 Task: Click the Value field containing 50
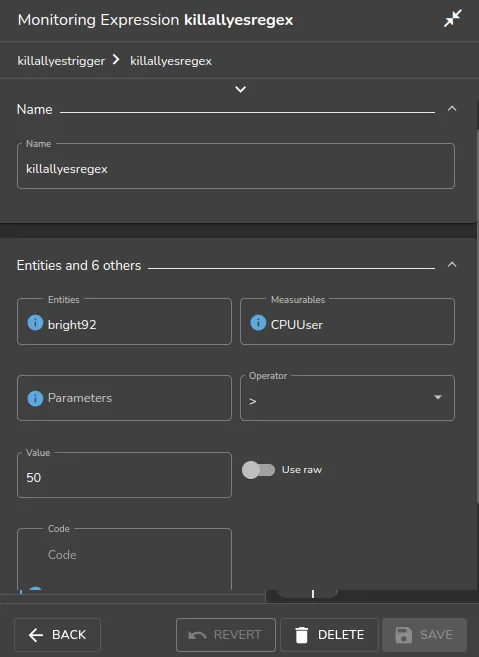tap(124, 475)
